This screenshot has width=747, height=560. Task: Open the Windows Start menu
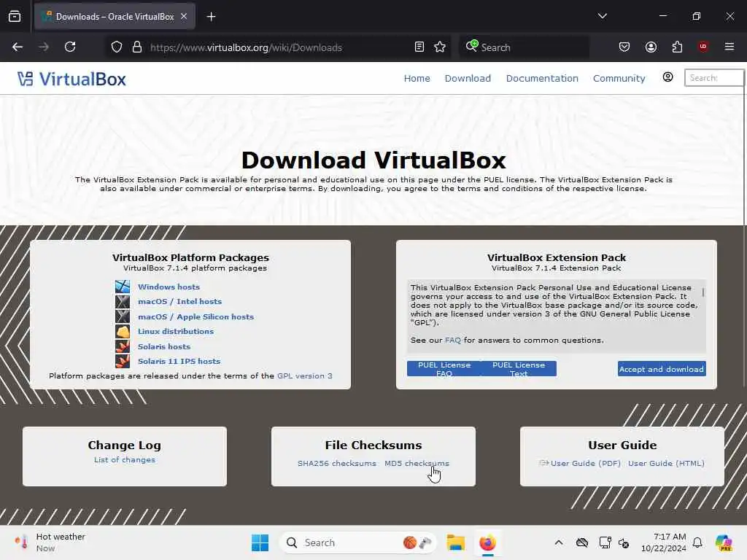pyautogui.click(x=260, y=542)
